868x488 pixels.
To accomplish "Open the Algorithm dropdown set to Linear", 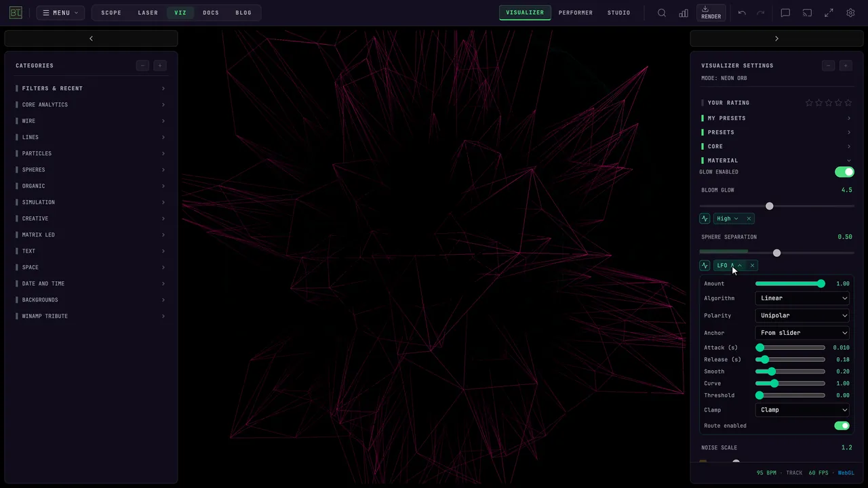I will [x=802, y=298].
